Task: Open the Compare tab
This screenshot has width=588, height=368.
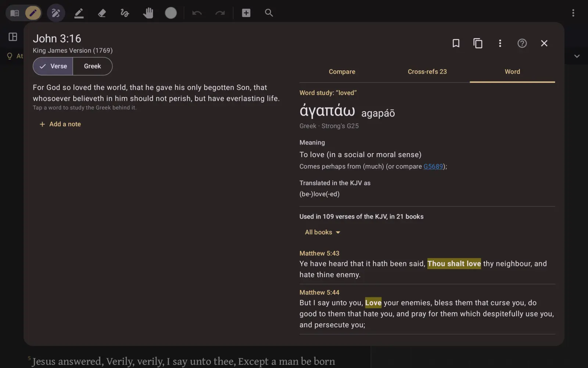Action: point(342,72)
